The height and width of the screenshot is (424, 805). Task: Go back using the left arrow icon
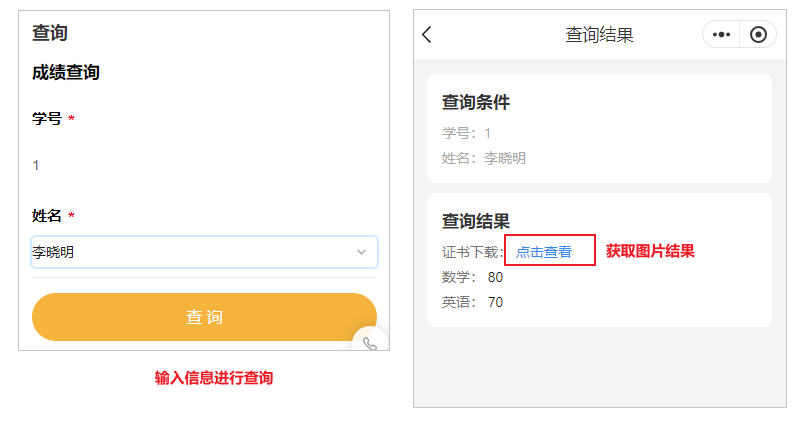pos(427,35)
